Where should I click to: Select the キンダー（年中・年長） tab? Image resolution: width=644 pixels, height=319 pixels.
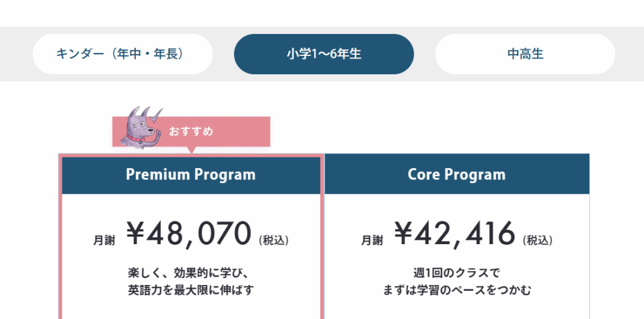click(x=123, y=54)
